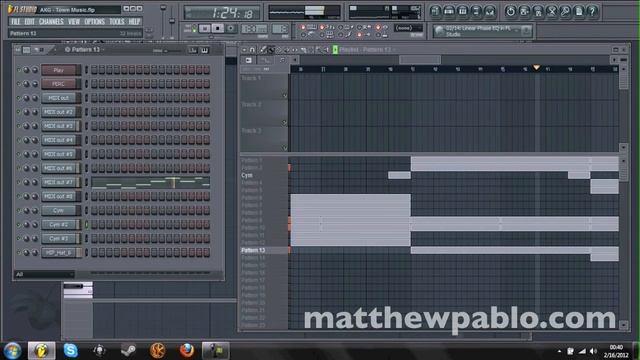Click the stop button in the transport
This screenshot has width=640, height=360.
coord(218,29)
